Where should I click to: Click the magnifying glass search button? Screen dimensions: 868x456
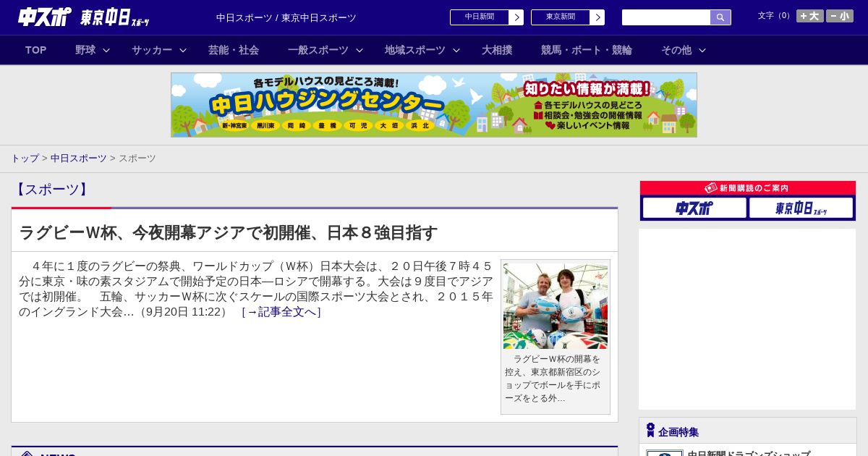[720, 17]
